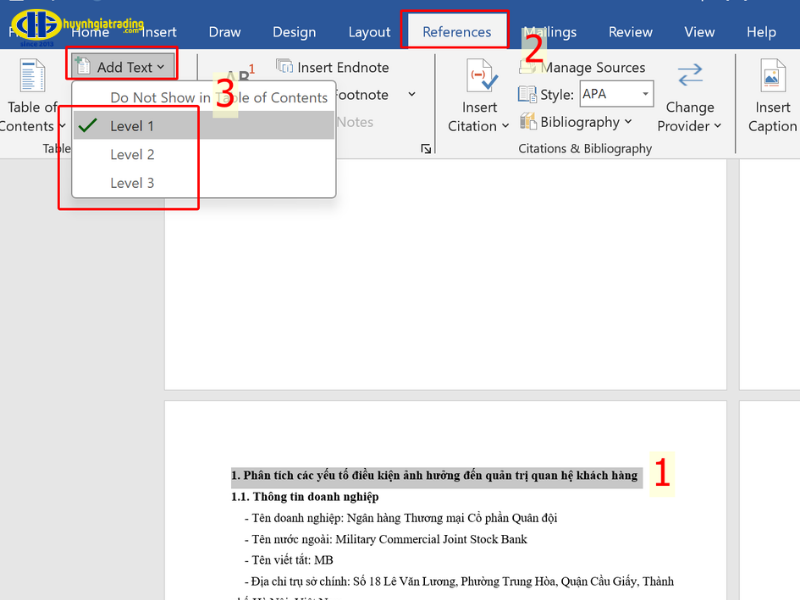This screenshot has width=800, height=600.
Task: Click the highlighted heading 1. Phân tích
Action: coord(434,475)
